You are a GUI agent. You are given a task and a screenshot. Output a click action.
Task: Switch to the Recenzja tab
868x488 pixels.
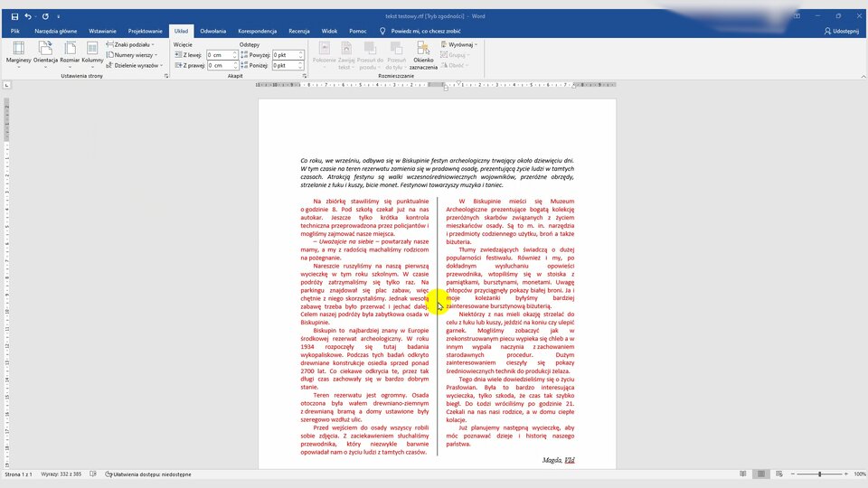click(x=299, y=31)
